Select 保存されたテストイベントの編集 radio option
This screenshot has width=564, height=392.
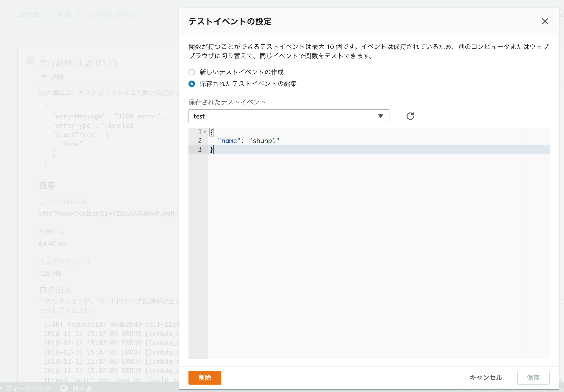(192, 84)
